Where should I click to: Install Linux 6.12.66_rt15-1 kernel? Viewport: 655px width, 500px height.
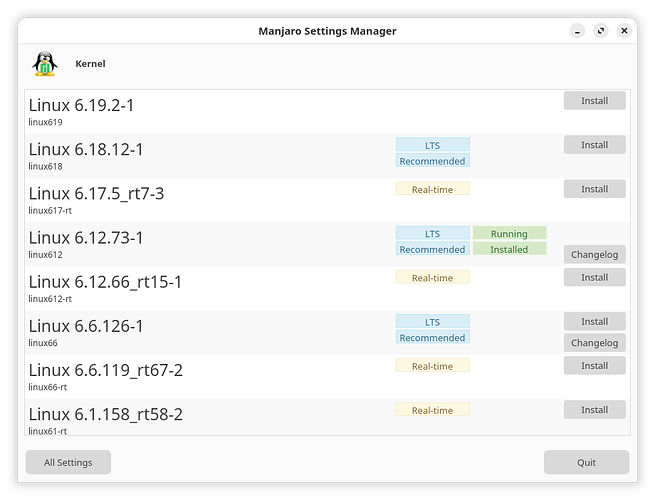(x=594, y=277)
